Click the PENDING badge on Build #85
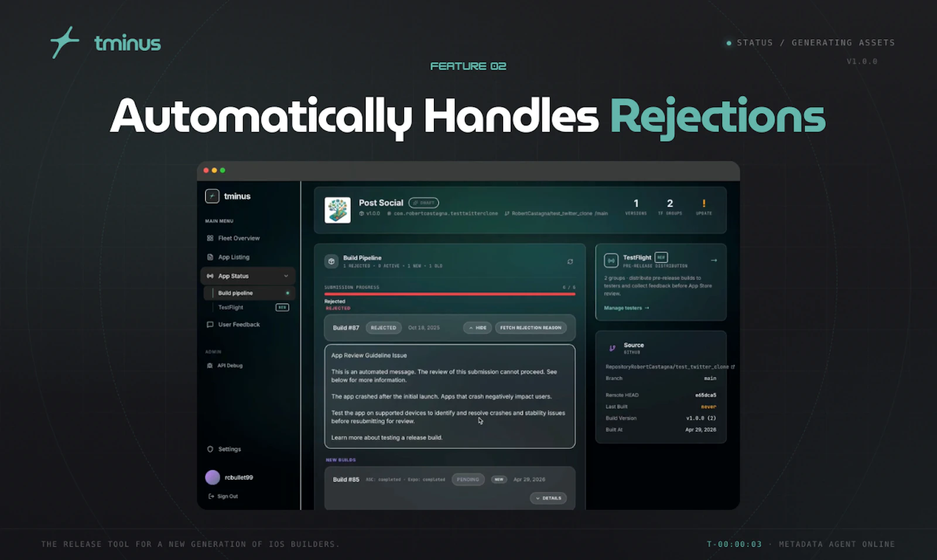Screen dimensions: 937x560 468,479
